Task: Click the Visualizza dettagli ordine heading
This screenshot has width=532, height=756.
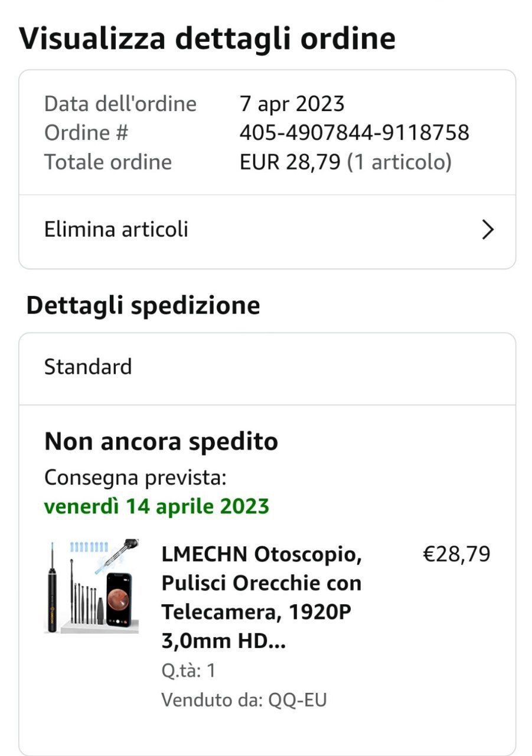Action: pos(207,38)
